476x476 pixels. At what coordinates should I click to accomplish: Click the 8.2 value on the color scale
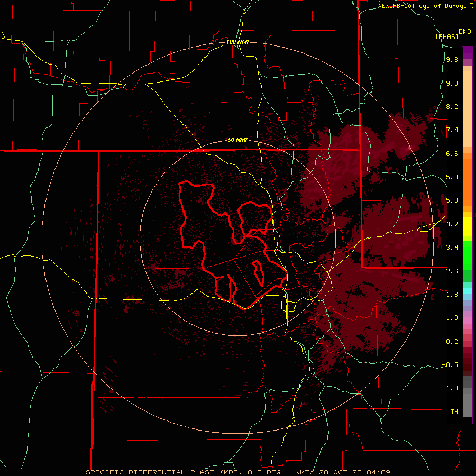point(452,106)
